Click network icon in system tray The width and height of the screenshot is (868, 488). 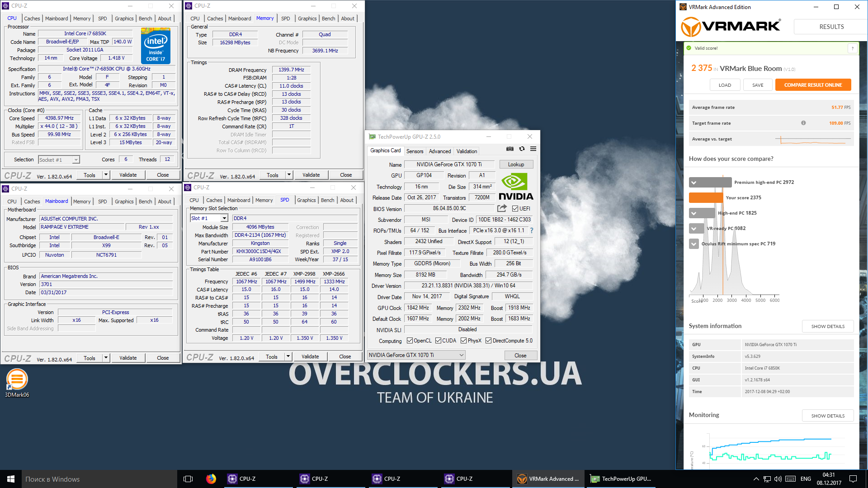click(x=767, y=479)
